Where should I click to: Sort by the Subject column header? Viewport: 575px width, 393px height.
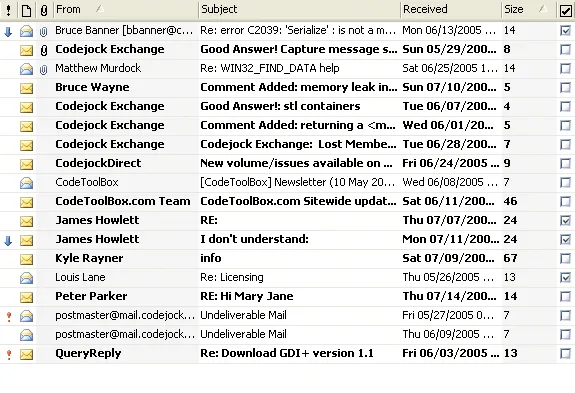click(299, 9)
